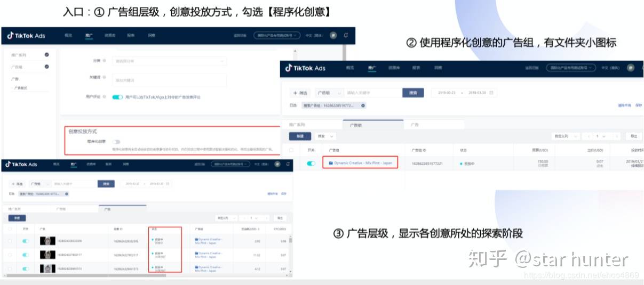The width and height of the screenshot is (644, 285).
Task: Tick the select-all checkbox in right window table
Action: 291,150
